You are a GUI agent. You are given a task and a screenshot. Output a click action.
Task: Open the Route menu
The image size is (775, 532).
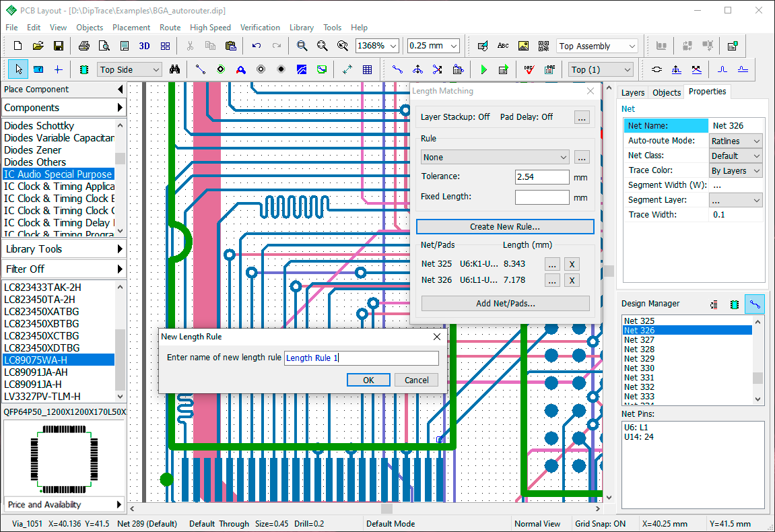(170, 28)
